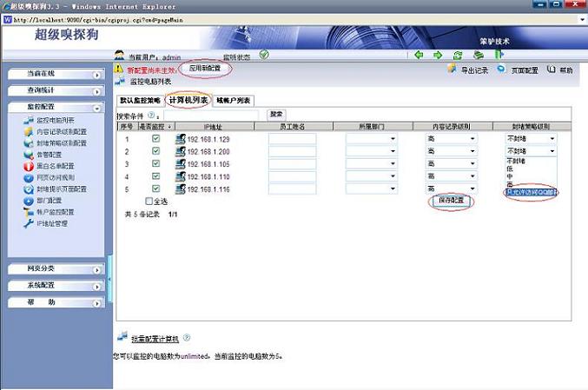
Task: Uncheck monitoring for 192.168.1.129
Action: 155,138
